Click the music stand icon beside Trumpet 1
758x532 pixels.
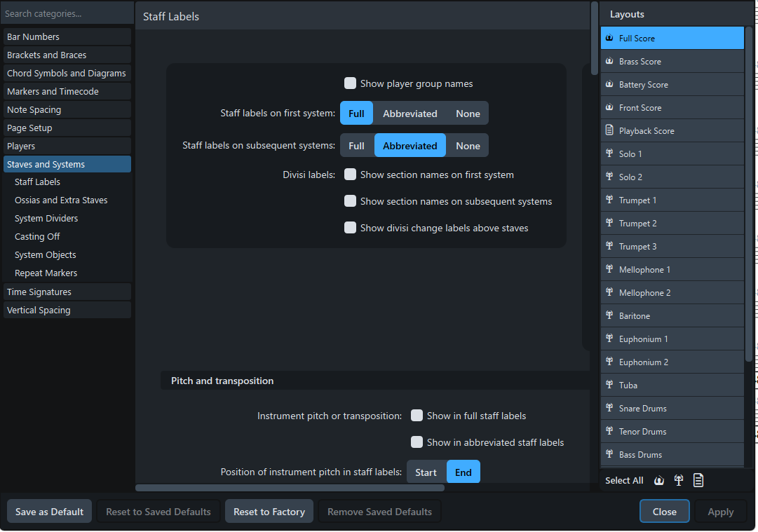[608, 200]
